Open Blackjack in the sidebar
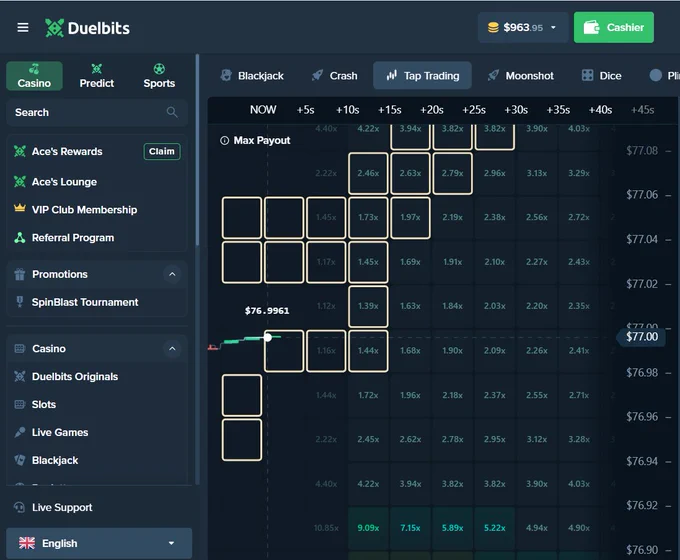680x560 pixels. pyautogui.click(x=55, y=460)
